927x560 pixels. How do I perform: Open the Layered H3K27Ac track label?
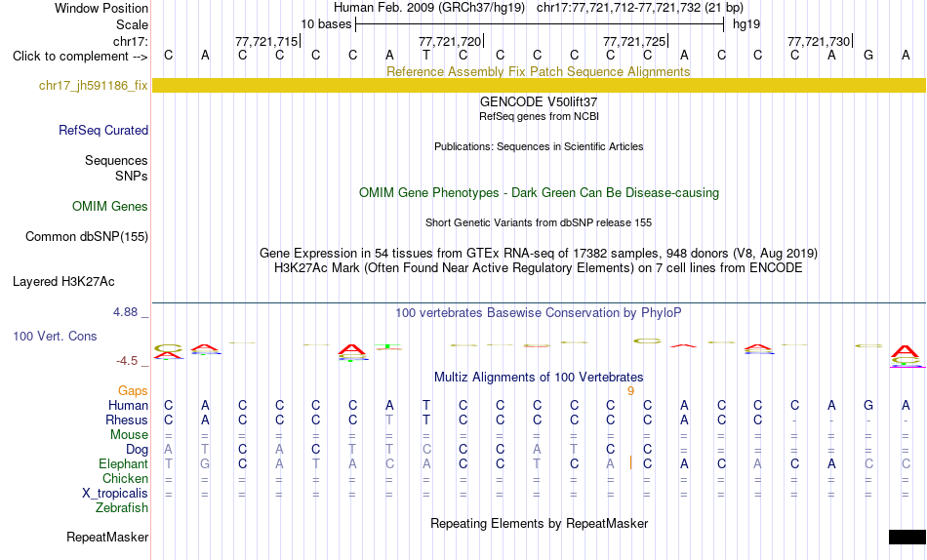(63, 282)
